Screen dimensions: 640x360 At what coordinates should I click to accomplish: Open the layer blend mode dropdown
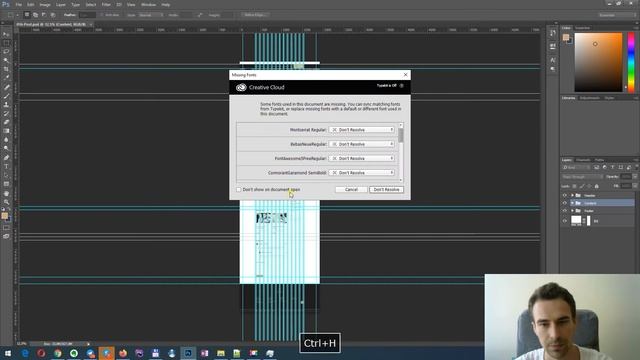click(582, 177)
